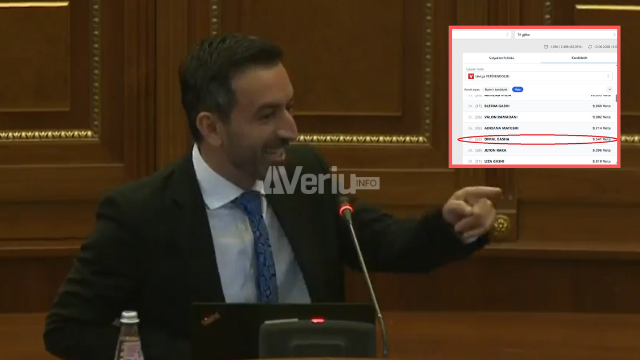640x360 pixels.
Task: Click the refresh icon near the date
Action: [590, 47]
